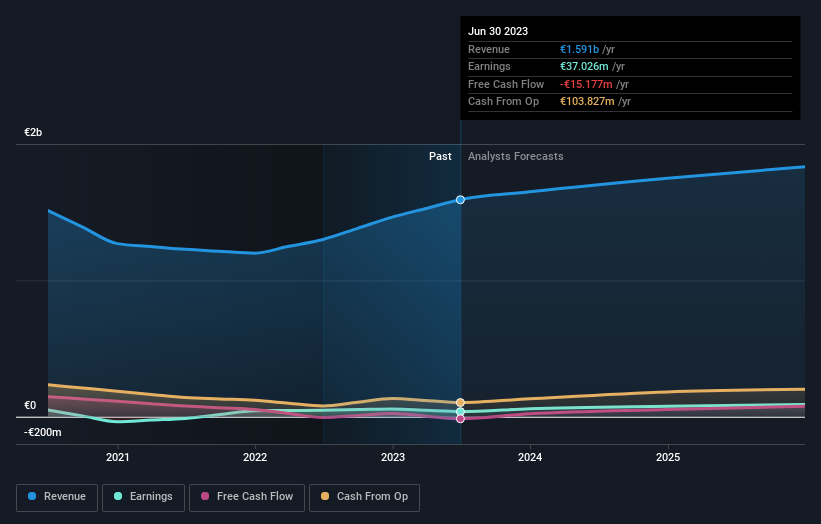Click the €37.026m earnings value in tooltip

click(584, 66)
